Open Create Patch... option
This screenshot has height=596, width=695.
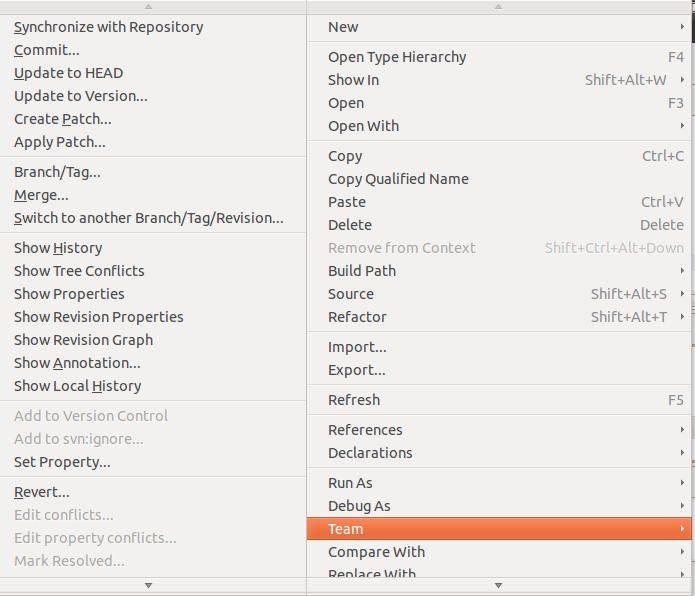tap(63, 119)
